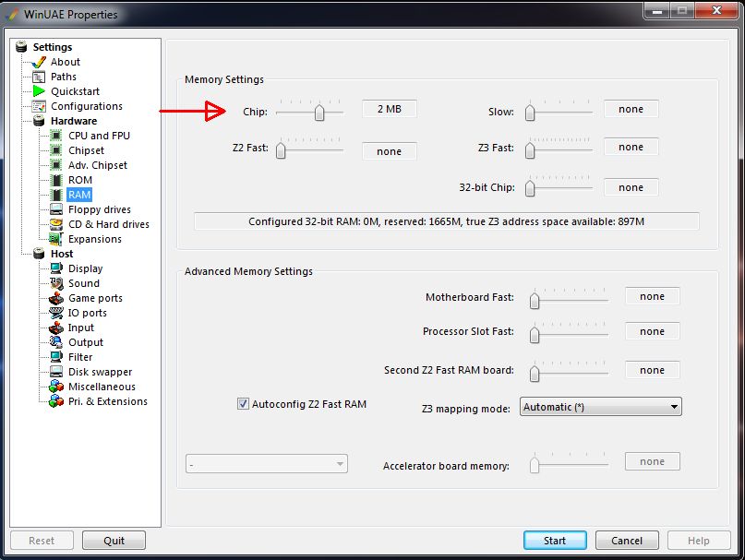Click the About checkmark icon

click(x=39, y=62)
